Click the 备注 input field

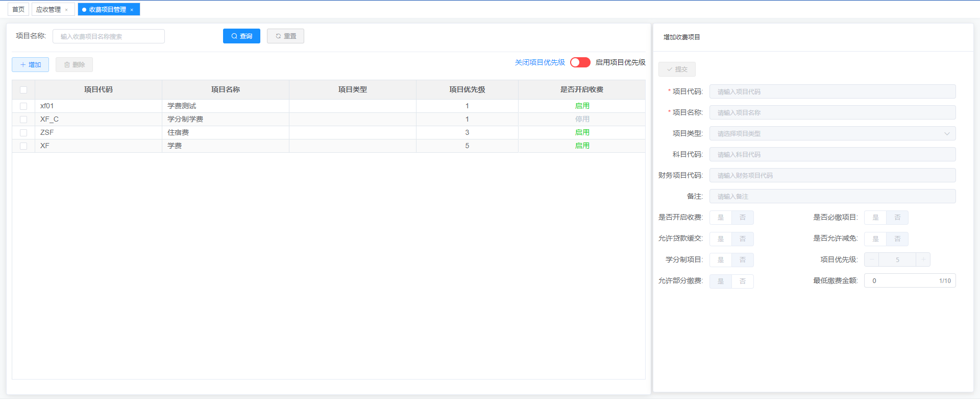[832, 196]
